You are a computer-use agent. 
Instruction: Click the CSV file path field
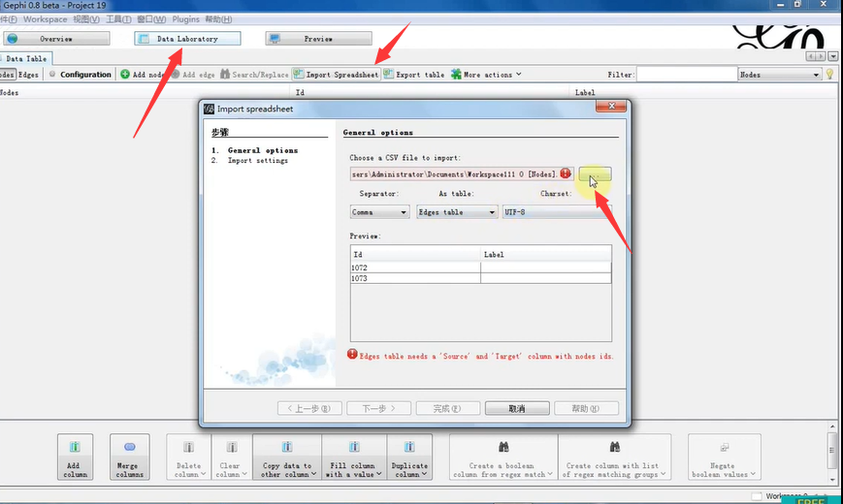[x=462, y=174]
